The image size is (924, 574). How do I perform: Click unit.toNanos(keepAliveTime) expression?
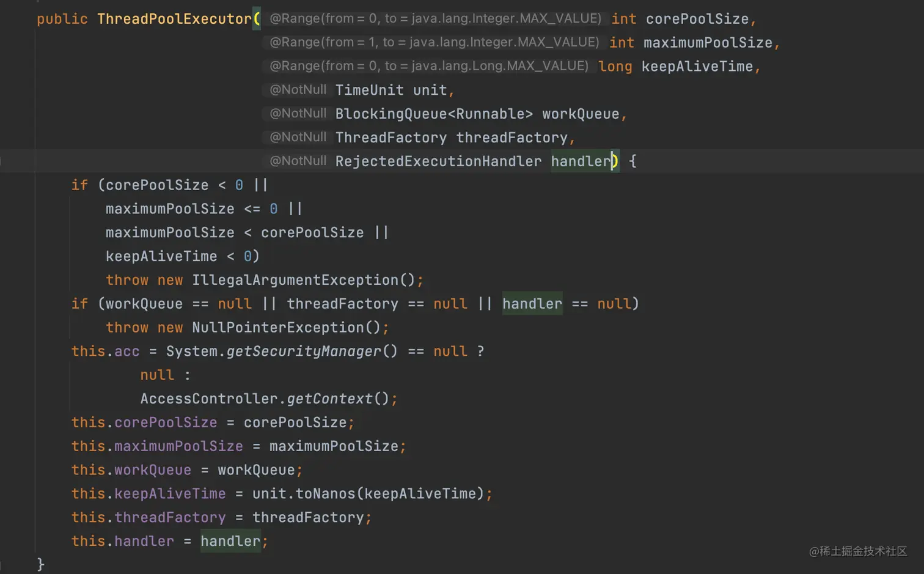click(369, 494)
